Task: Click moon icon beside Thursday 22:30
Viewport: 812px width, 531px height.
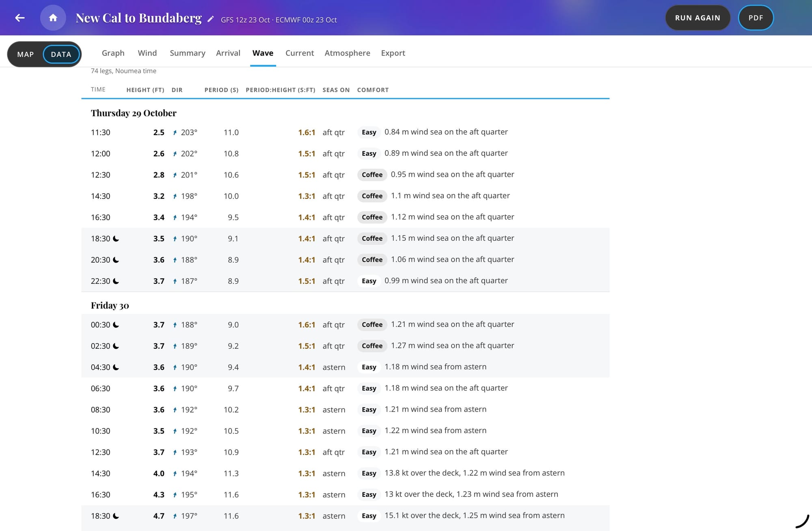Action: pos(116,281)
